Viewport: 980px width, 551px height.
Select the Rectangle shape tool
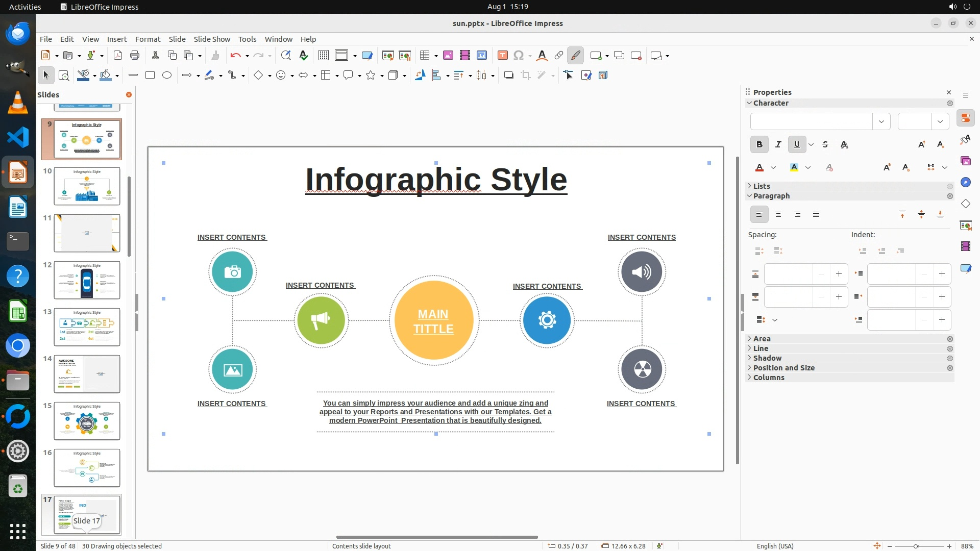coord(150,76)
